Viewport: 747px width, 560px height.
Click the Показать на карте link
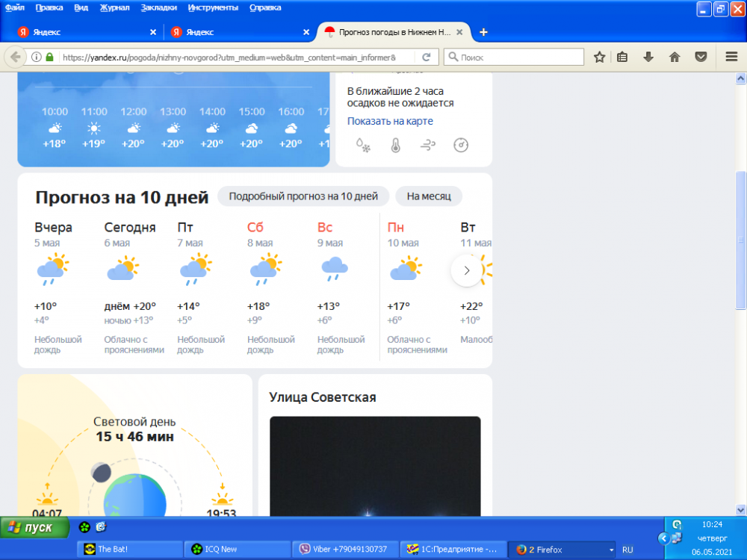tap(390, 120)
